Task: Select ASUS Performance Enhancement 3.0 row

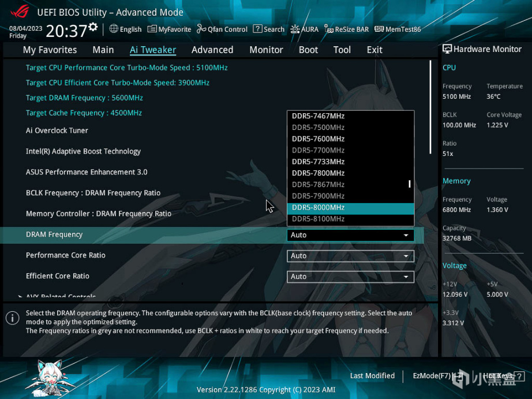Action: 87,172
